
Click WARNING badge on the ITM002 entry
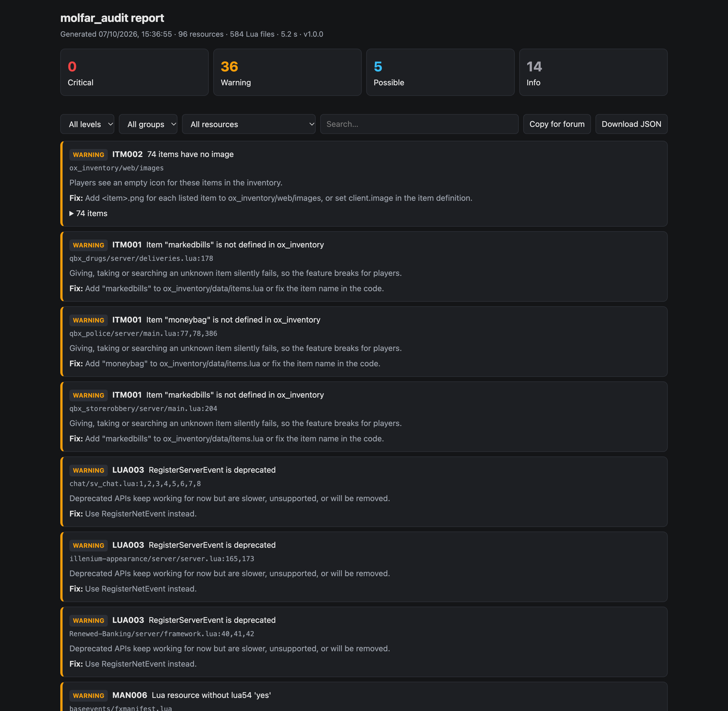(88, 155)
